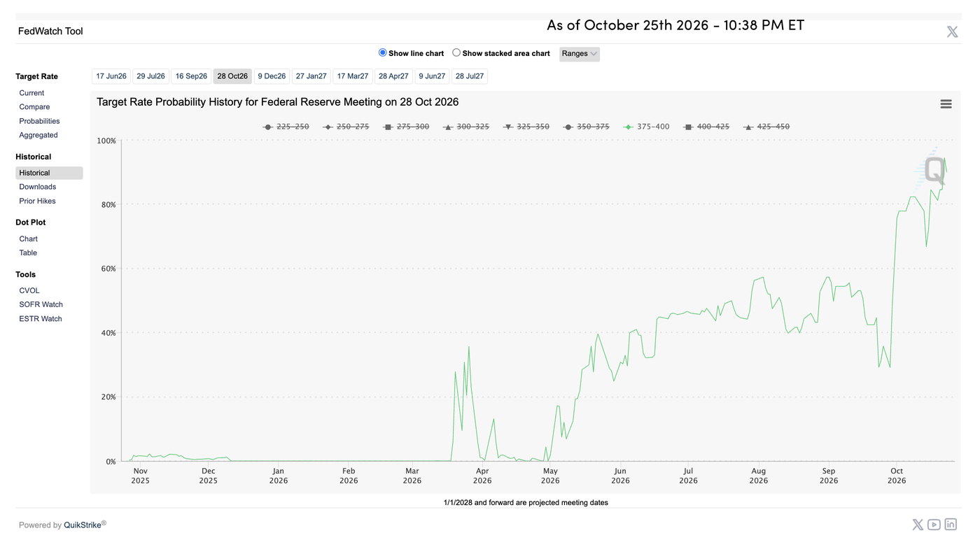Open the ESTR Watch tool link
The height and width of the screenshot is (540, 980).
pyautogui.click(x=41, y=318)
